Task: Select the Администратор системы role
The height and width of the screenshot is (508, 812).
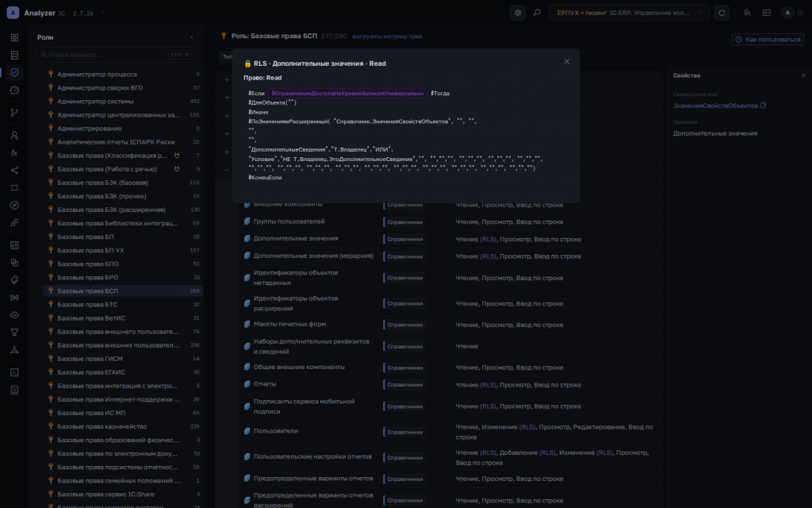Action: (x=123, y=101)
